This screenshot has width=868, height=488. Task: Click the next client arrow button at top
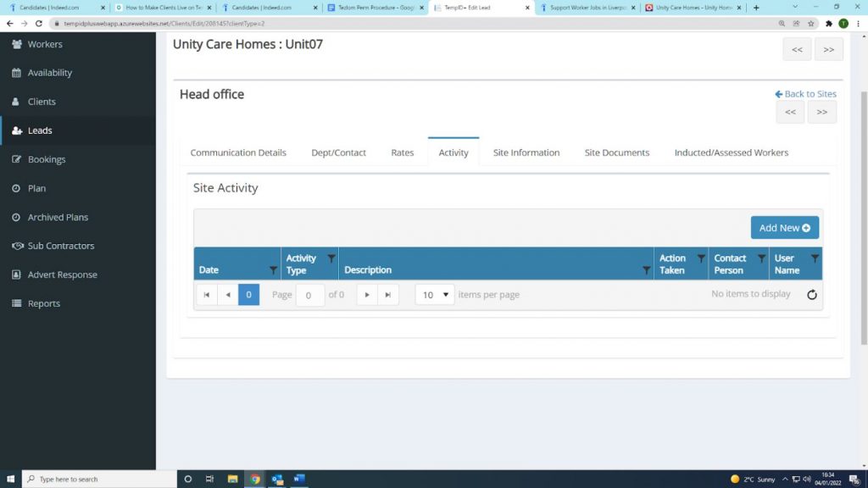click(x=828, y=49)
